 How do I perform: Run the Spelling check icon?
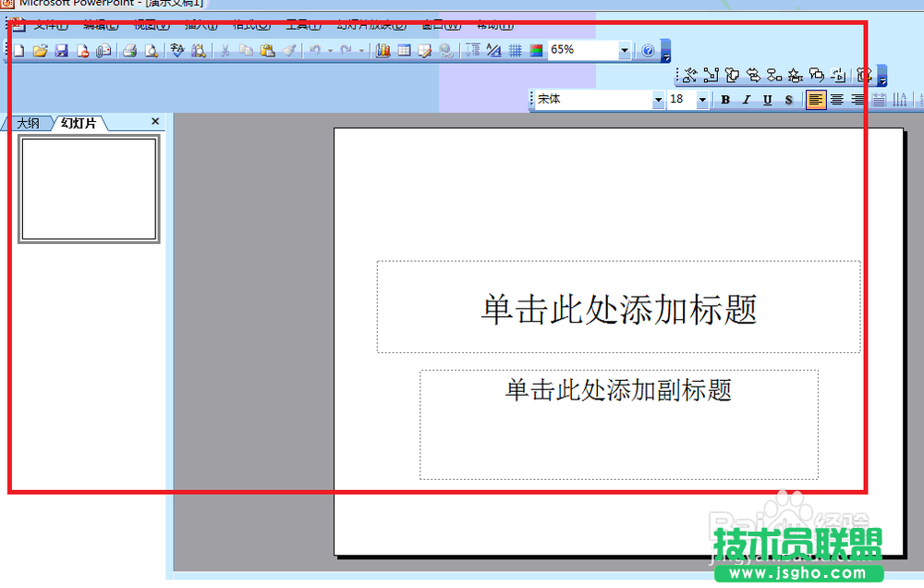click(x=177, y=50)
